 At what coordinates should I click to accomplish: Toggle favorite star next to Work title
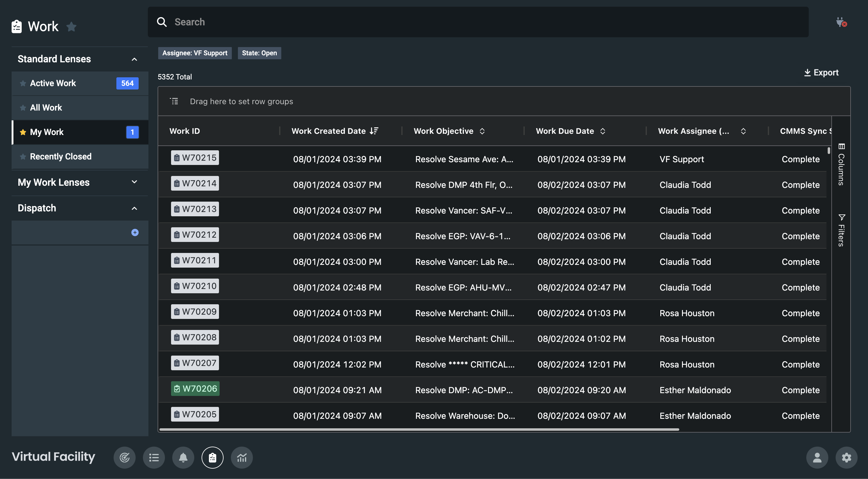71,27
